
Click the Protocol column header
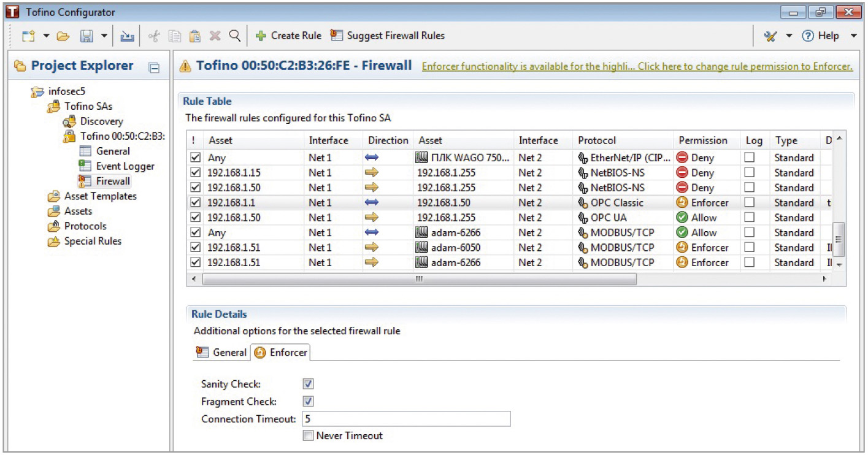pos(623,140)
